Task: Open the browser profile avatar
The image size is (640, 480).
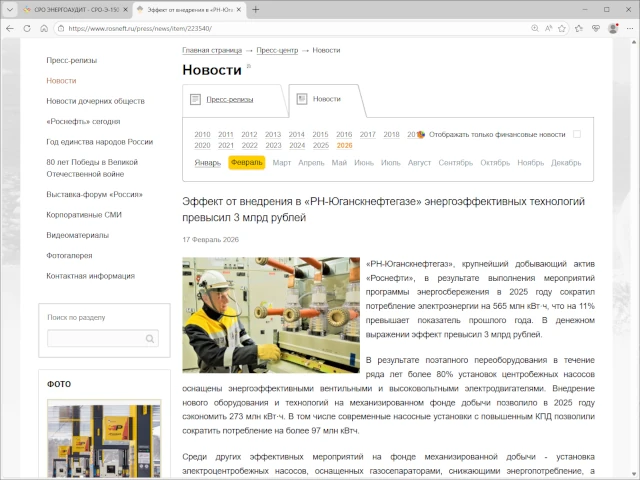Action: click(x=613, y=28)
